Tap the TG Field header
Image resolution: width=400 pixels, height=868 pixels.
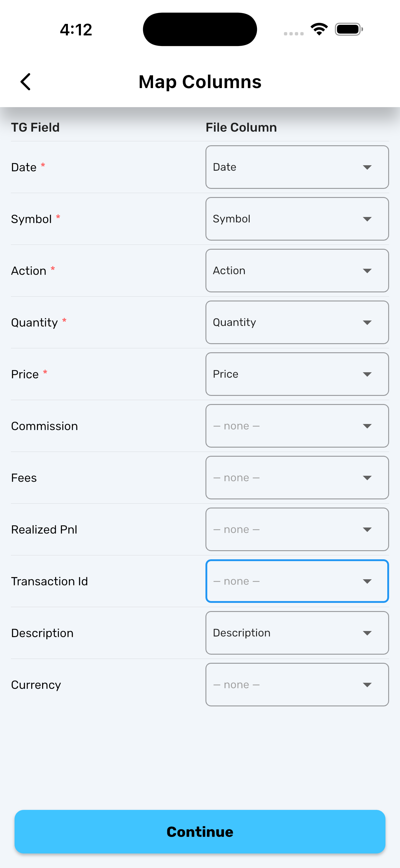35,128
